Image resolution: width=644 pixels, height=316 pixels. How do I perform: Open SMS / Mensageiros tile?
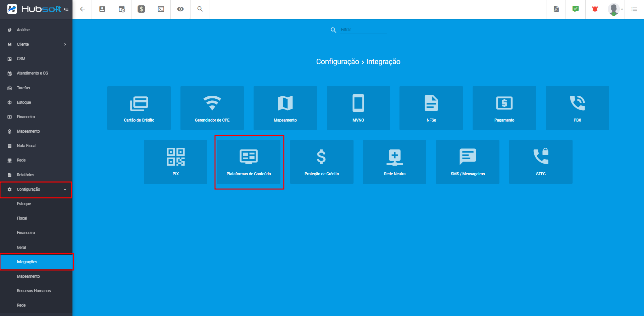point(468,162)
